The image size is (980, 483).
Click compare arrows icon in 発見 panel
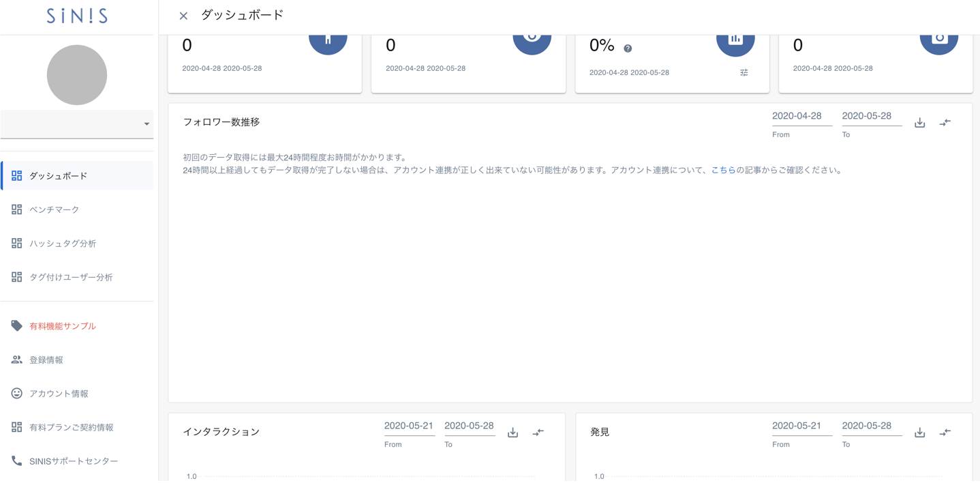coord(945,433)
